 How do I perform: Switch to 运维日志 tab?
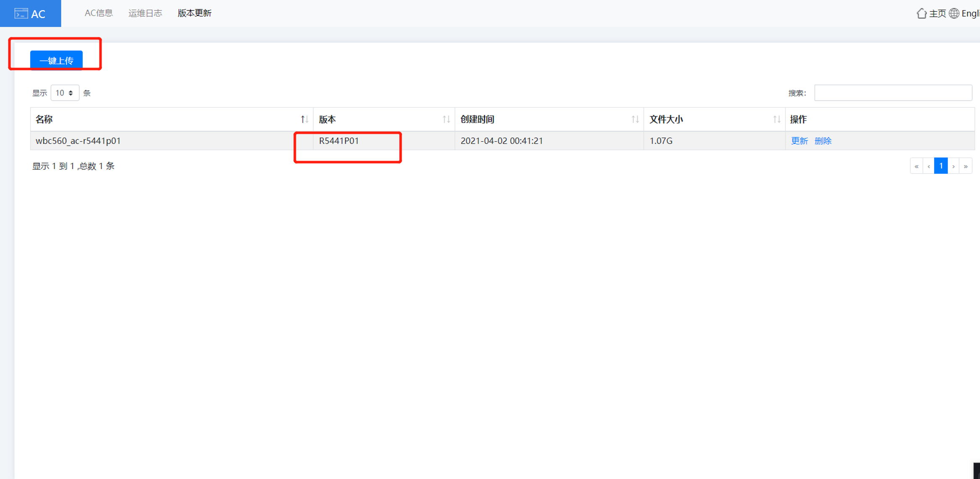(x=145, y=13)
